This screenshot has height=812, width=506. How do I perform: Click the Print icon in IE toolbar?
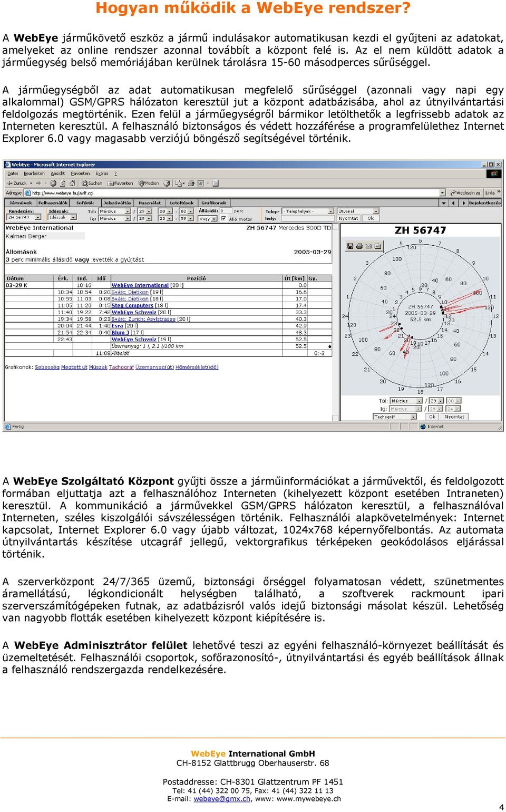click(x=191, y=183)
